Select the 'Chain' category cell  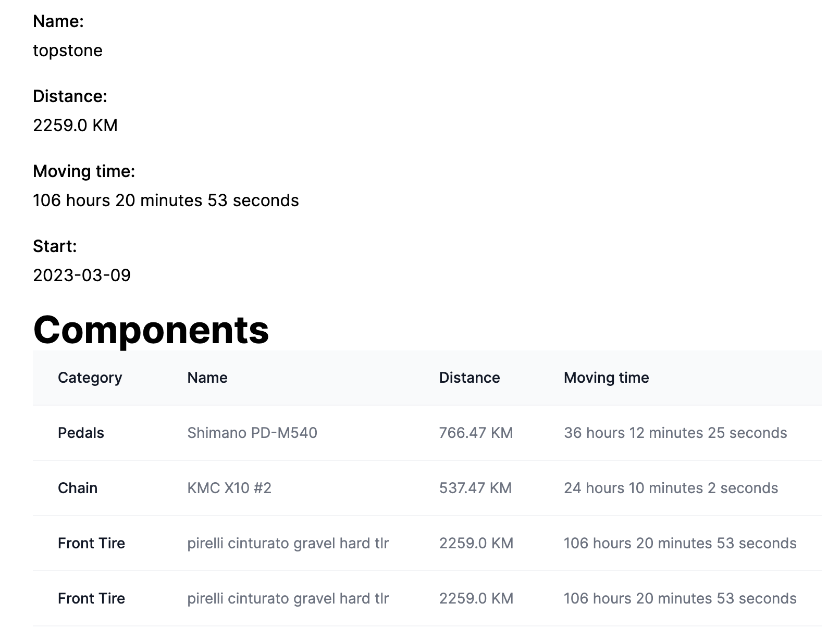tap(78, 488)
